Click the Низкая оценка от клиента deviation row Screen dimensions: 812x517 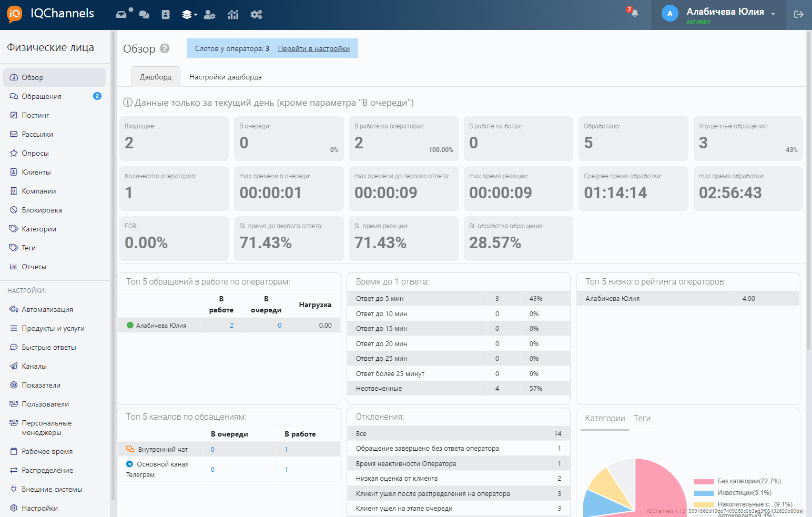click(x=459, y=479)
